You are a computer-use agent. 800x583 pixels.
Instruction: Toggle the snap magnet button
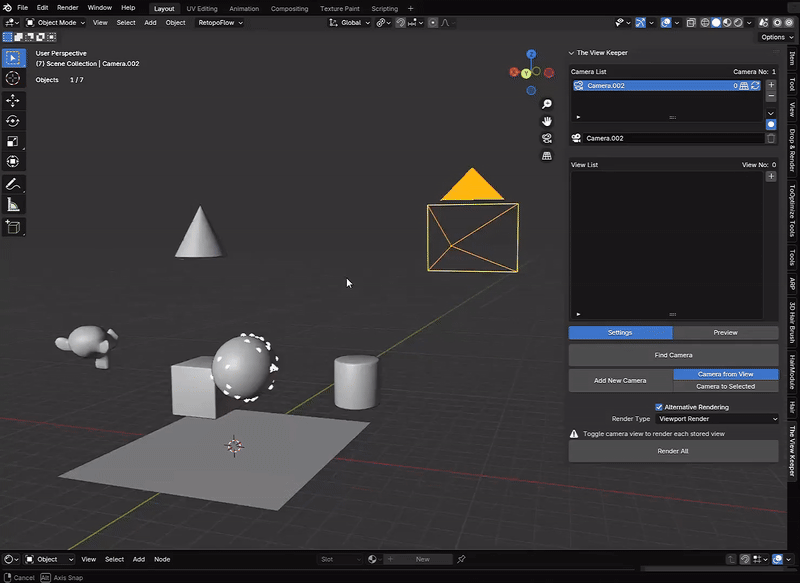[401, 22]
